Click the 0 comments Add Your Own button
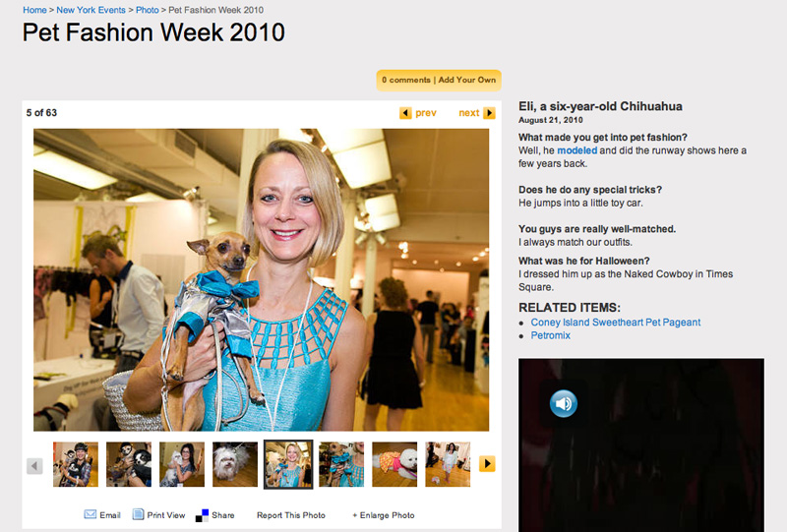 [439, 81]
